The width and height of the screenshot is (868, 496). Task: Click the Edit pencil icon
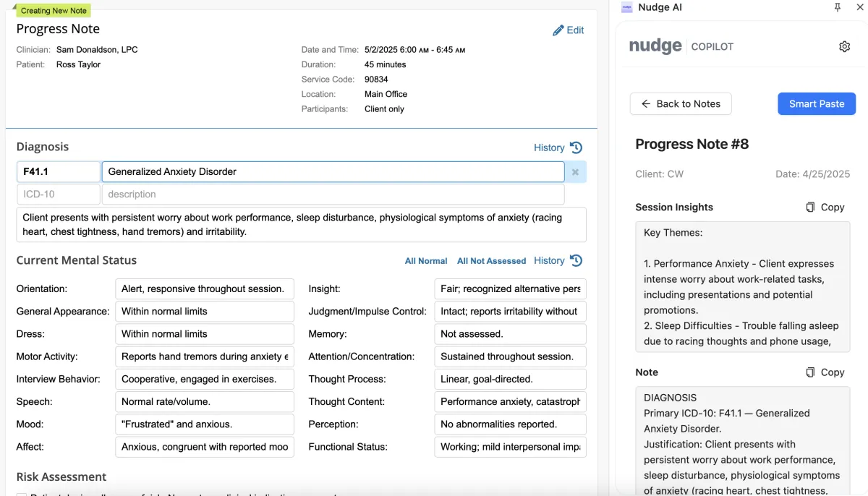[x=558, y=30]
